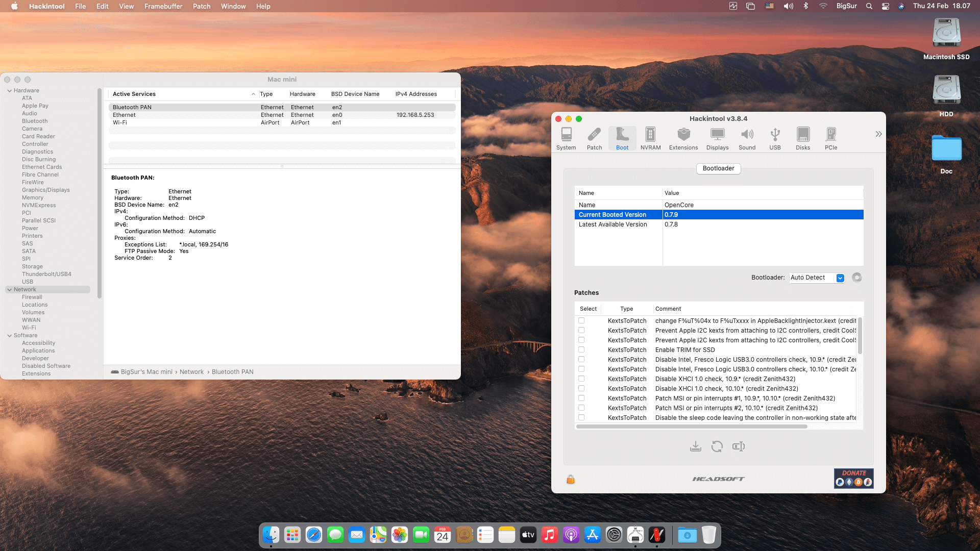Collapse the Network tree section
The height and width of the screenshot is (551, 980).
point(9,289)
